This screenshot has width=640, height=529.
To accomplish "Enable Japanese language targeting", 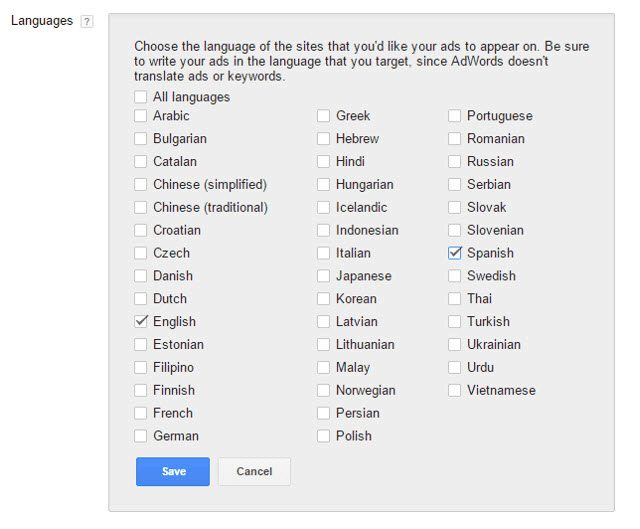I will coord(323,276).
